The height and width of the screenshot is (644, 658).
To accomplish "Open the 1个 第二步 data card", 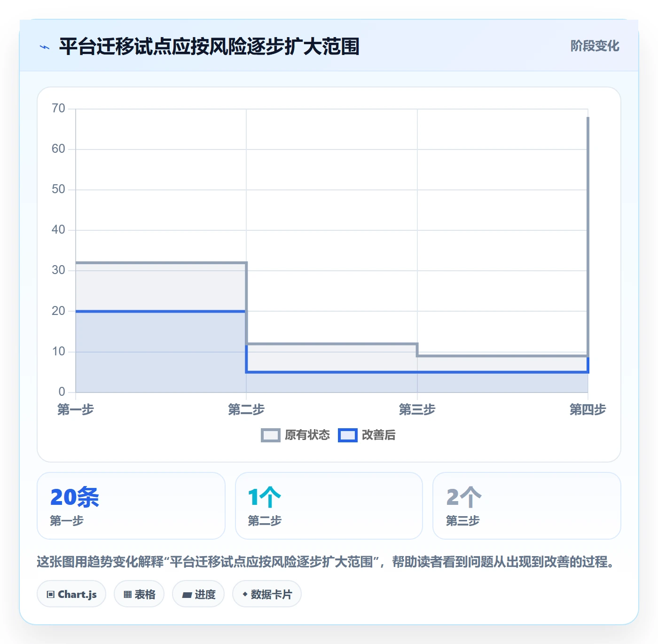I will pyautogui.click(x=329, y=506).
